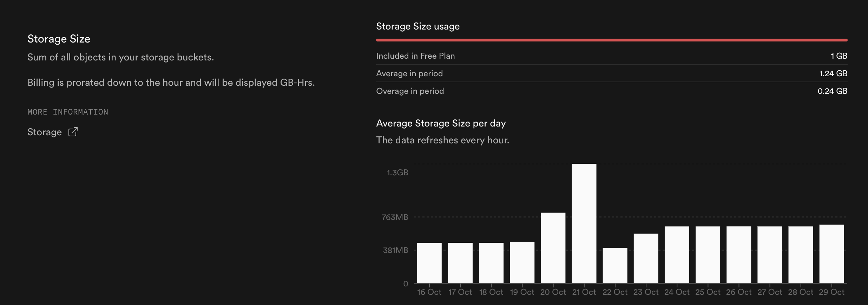
Task: Click the 27 Oct axis label
Action: (x=770, y=292)
